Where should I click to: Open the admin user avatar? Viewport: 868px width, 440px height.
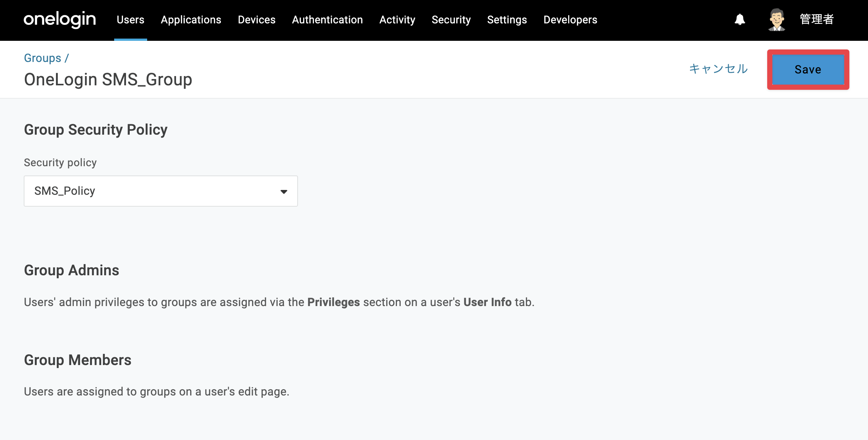pyautogui.click(x=776, y=20)
